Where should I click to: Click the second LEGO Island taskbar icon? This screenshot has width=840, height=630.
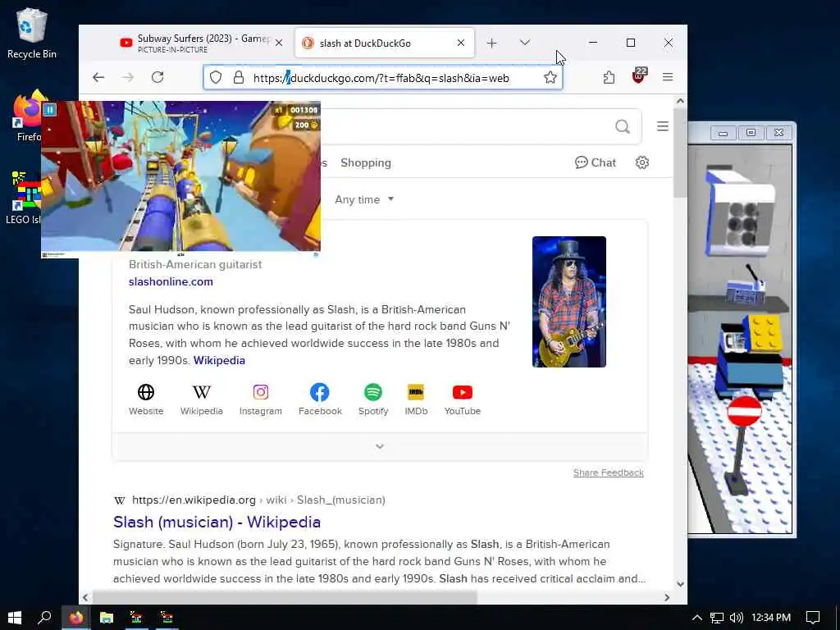(x=166, y=617)
